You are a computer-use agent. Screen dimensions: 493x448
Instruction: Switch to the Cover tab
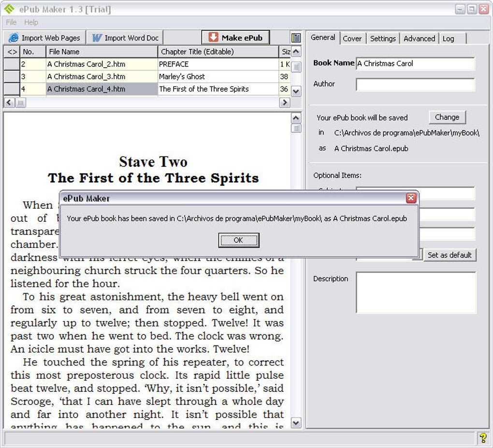(x=352, y=38)
